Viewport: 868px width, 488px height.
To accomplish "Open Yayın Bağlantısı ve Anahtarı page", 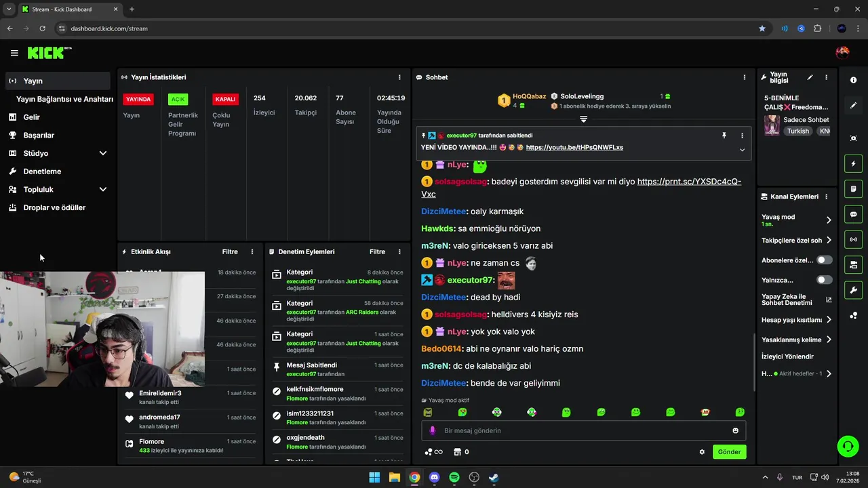I will pyautogui.click(x=64, y=99).
